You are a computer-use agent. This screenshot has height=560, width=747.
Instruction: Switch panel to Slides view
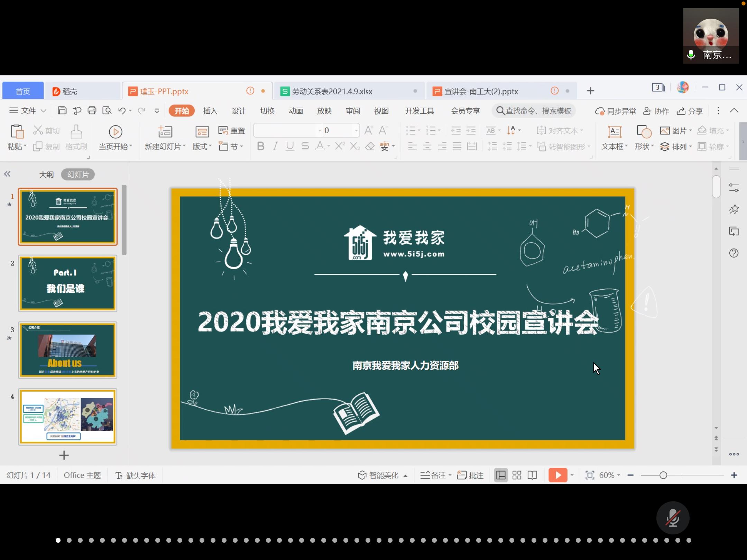[x=78, y=175]
